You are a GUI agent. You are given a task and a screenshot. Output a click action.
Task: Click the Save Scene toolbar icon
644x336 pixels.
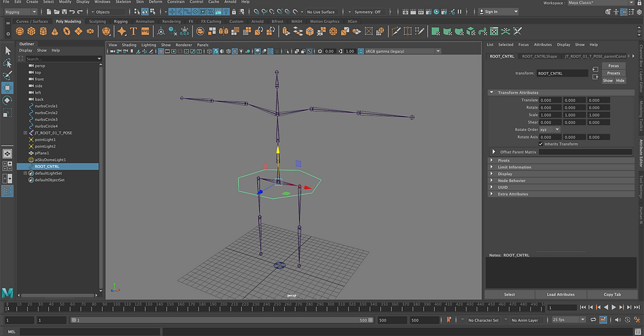pos(64,12)
